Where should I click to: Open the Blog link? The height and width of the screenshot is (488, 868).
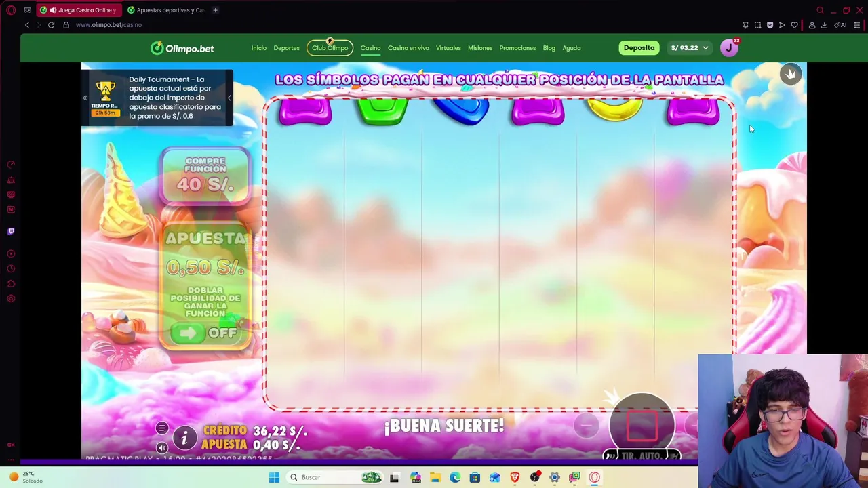(x=549, y=48)
